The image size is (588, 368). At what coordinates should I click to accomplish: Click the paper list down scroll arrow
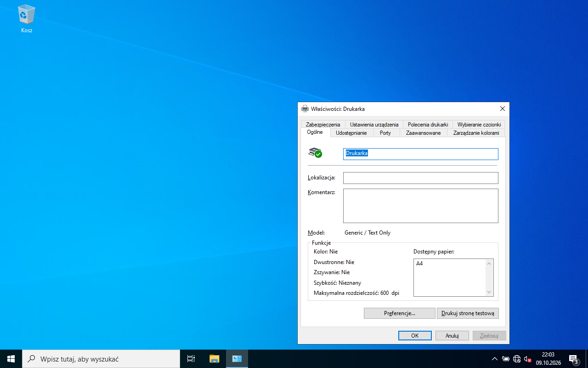pos(489,292)
